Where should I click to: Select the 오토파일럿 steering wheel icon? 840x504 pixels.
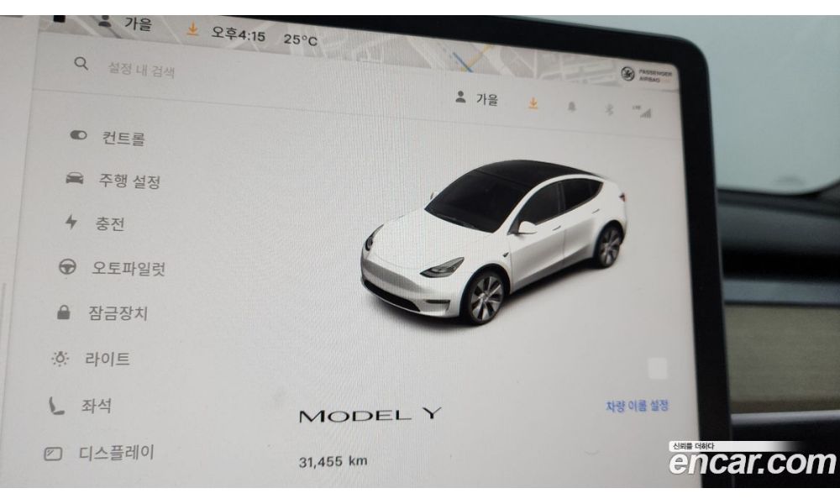tap(67, 266)
